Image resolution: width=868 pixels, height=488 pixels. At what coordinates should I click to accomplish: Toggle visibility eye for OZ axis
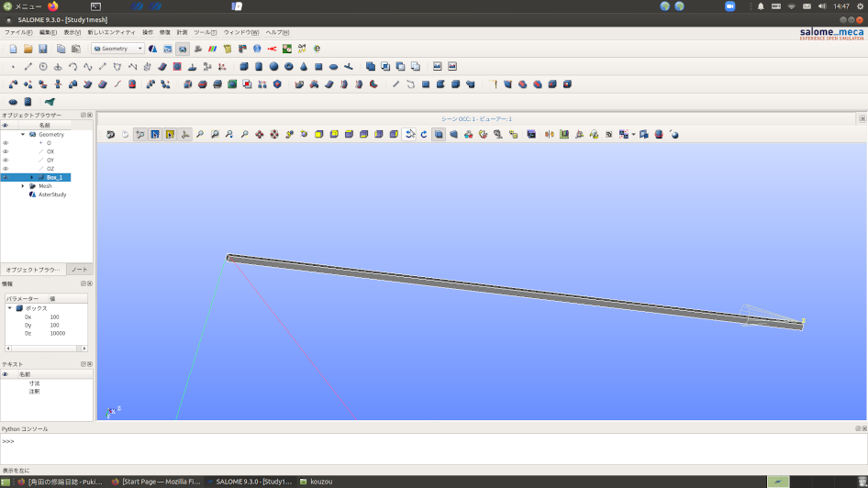[6, 169]
